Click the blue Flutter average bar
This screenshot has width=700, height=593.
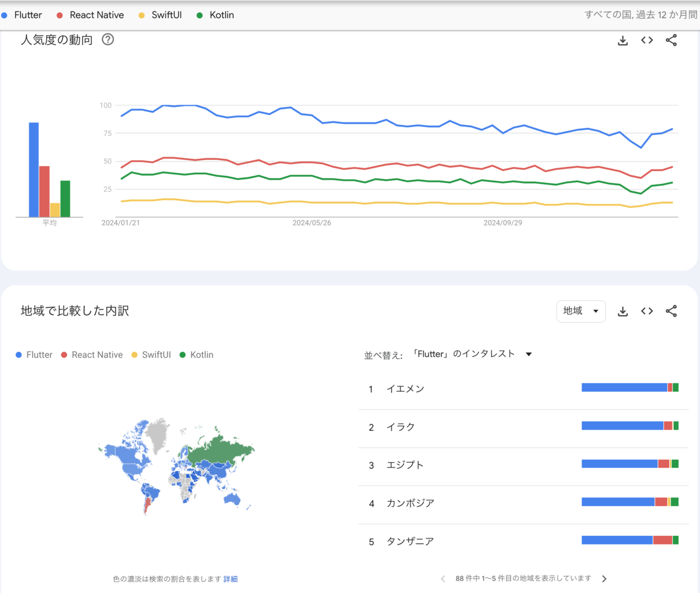(x=34, y=170)
